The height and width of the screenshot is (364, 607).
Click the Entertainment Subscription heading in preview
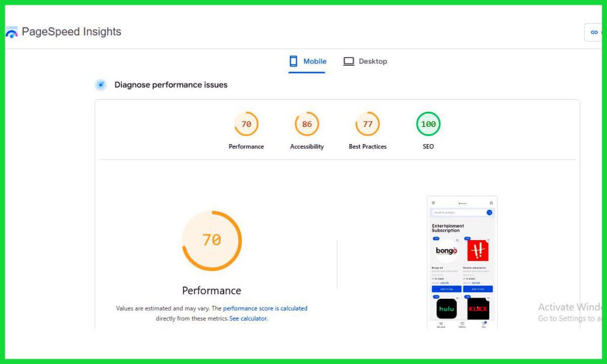(448, 228)
